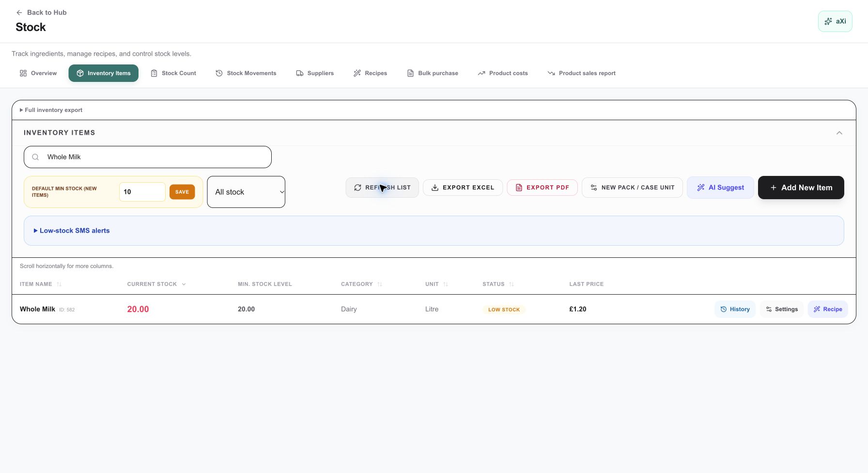Image resolution: width=868 pixels, height=473 pixels.
Task: Sort by Status column arrows
Action: [x=511, y=284]
